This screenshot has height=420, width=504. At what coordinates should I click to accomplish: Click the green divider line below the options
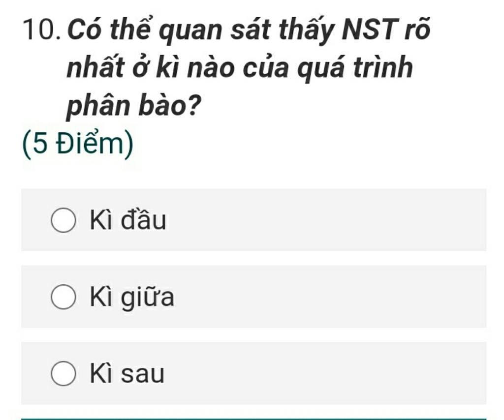pyautogui.click(x=253, y=419)
